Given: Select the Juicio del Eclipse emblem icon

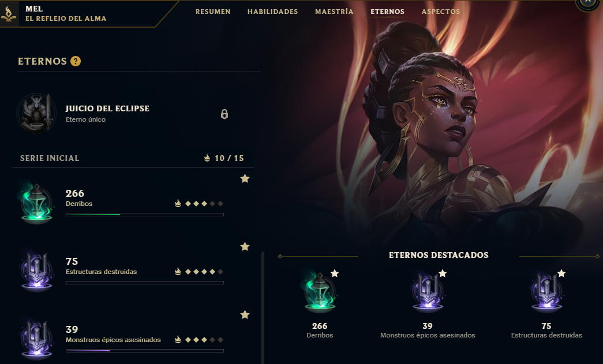Looking at the screenshot, I should (36, 114).
